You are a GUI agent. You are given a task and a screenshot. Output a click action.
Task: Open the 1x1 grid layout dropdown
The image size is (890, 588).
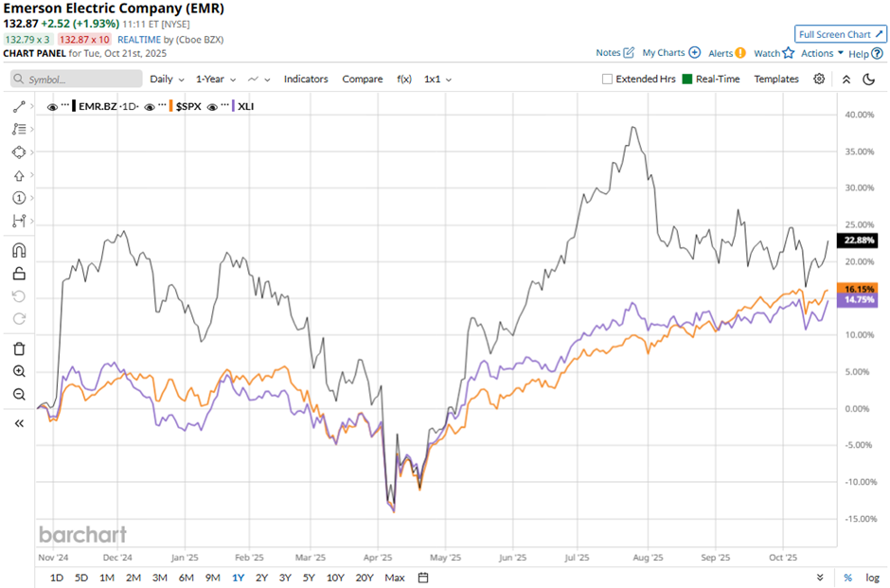pos(437,80)
